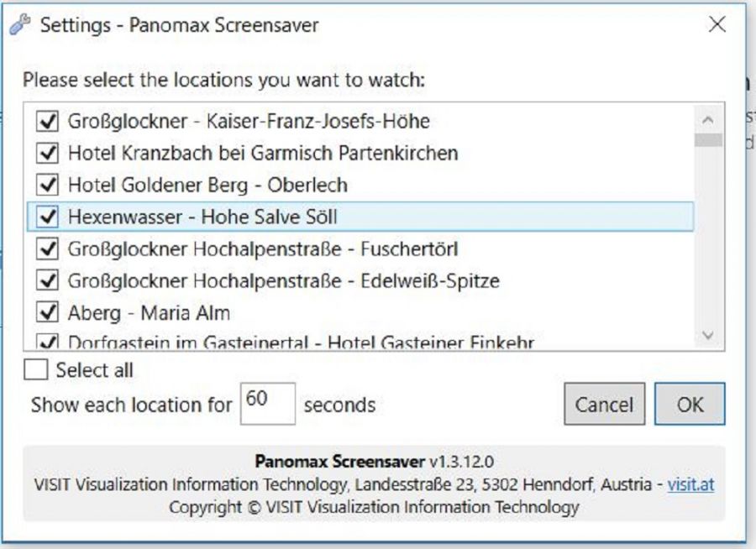Screen dimensions: 756x549
Task: Close the Settings dialog with the X
Action: pos(717,24)
